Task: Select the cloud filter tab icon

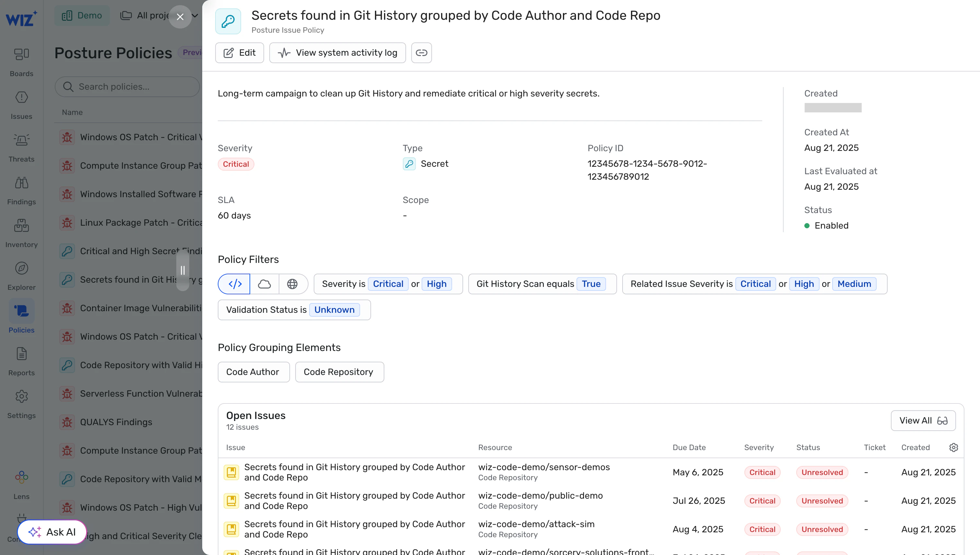Action: click(x=264, y=284)
